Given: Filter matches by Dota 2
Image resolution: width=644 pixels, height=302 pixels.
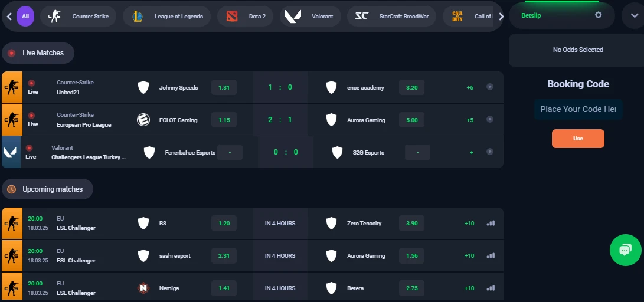Looking at the screenshot, I should [245, 17].
